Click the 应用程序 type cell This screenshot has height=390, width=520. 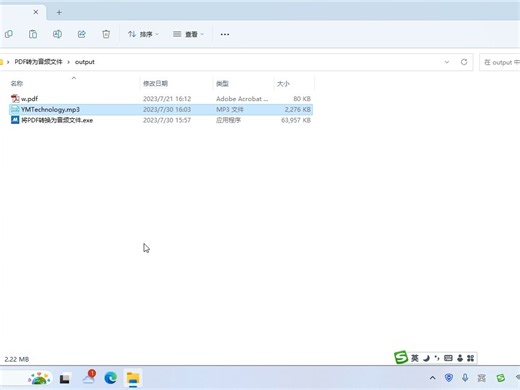point(228,120)
